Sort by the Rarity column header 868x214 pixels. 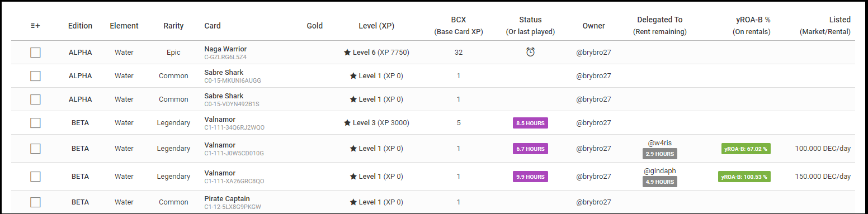pos(173,26)
